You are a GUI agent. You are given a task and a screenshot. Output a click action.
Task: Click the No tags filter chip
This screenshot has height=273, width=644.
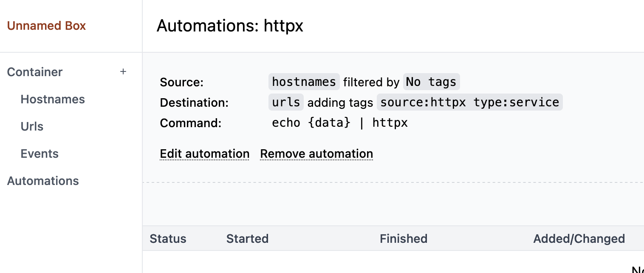(x=431, y=82)
